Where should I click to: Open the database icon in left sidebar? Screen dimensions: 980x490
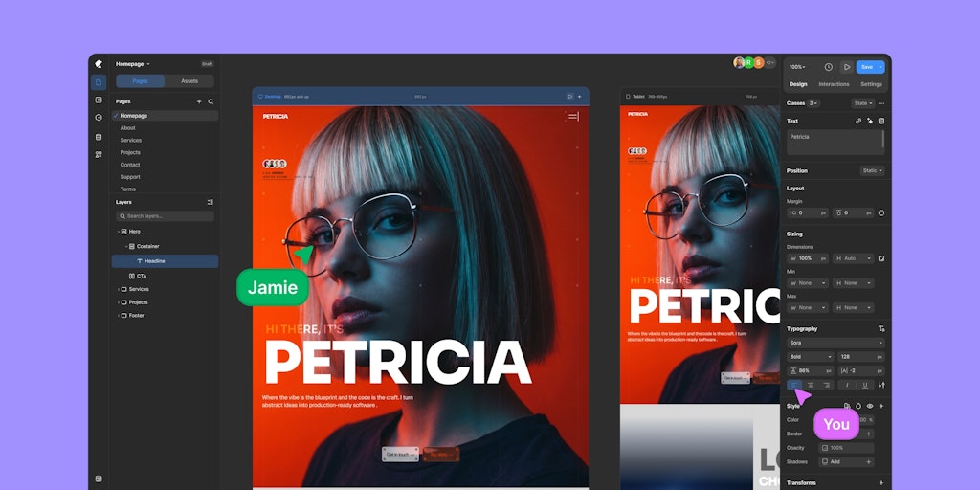[x=99, y=136]
